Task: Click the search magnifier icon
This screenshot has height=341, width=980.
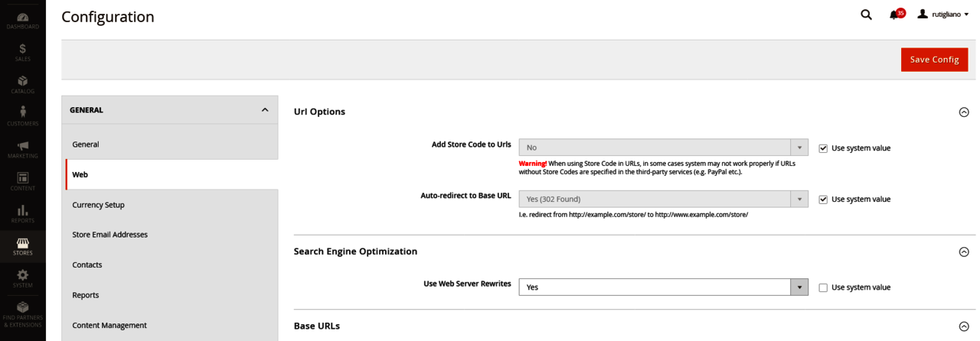Action: click(x=866, y=15)
